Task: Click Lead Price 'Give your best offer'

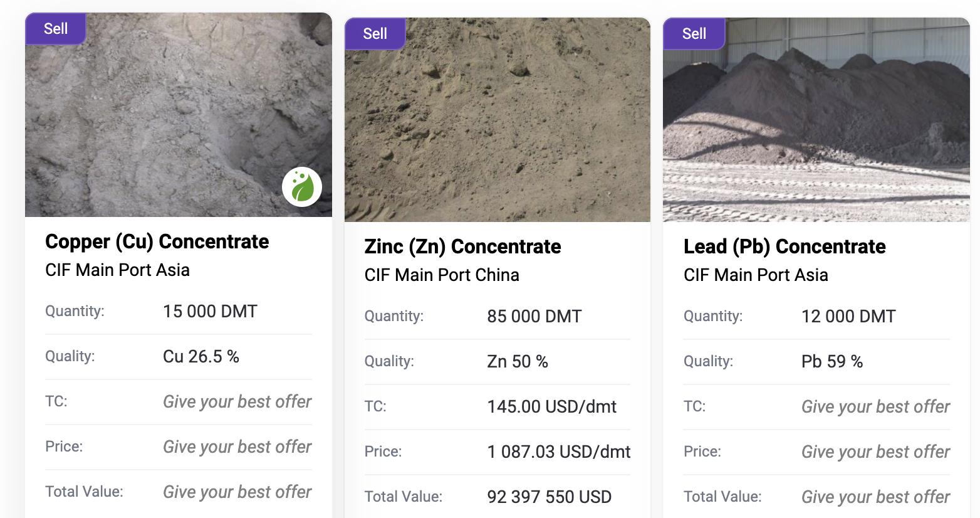Action: coord(875,452)
